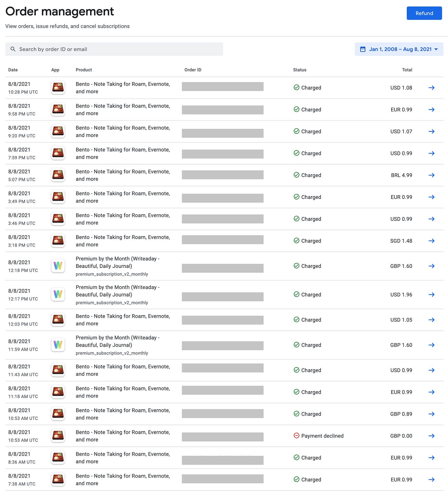Image resolution: width=448 pixels, height=495 pixels.
Task: Open the Jan 1, 2008 – Aug 8, 2021 date range dropdown
Action: (399, 49)
